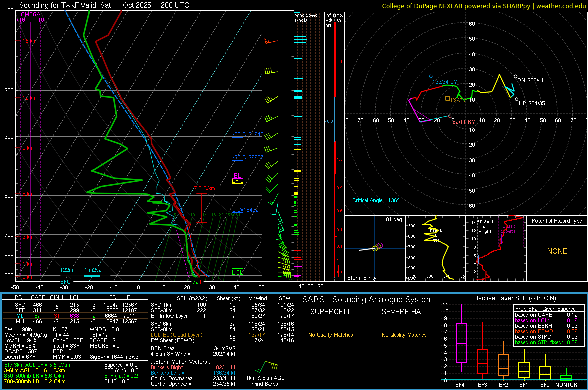The width and height of the screenshot is (588, 390).
Task: Click the Storm Slinky label
Action: pos(361,278)
